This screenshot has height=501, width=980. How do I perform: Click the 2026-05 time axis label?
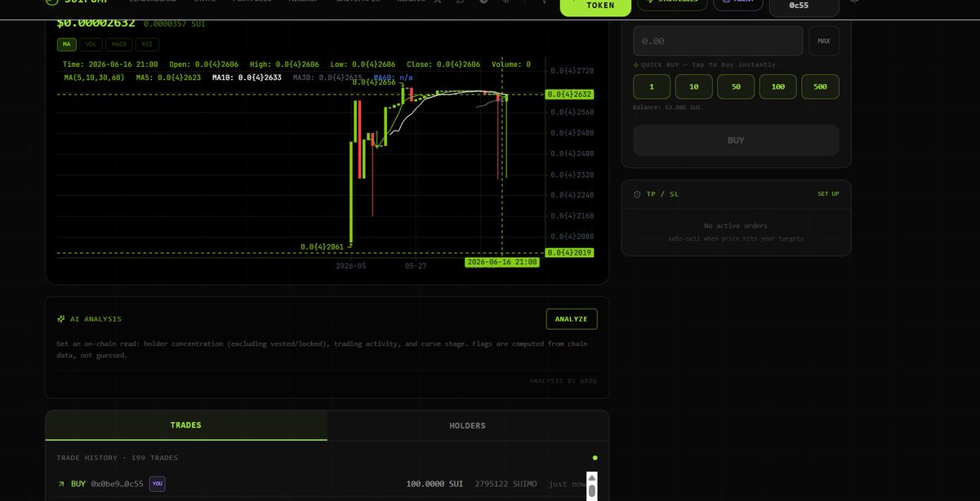pyautogui.click(x=351, y=266)
